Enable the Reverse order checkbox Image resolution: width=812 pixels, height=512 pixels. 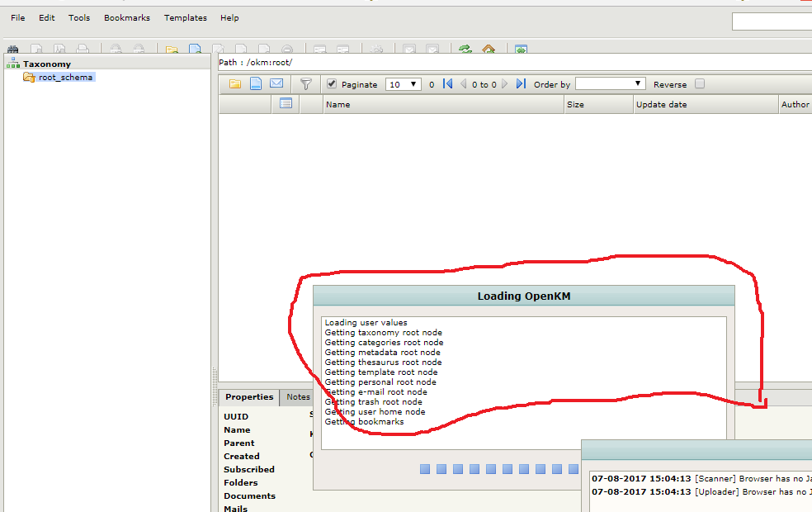pyautogui.click(x=700, y=84)
